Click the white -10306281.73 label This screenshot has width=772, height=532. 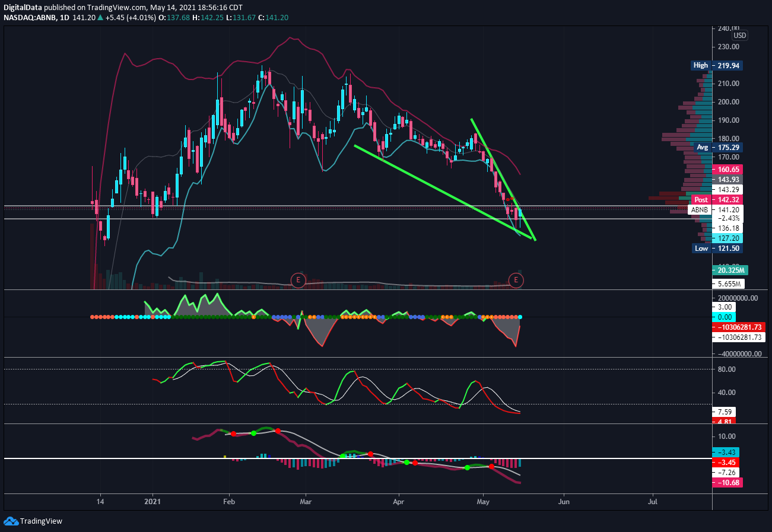coord(738,337)
